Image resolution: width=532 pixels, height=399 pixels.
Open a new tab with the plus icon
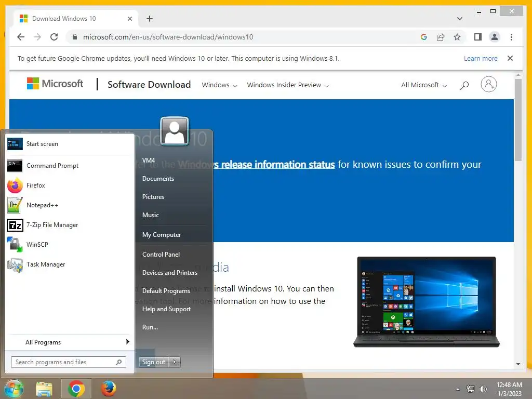pyautogui.click(x=150, y=19)
